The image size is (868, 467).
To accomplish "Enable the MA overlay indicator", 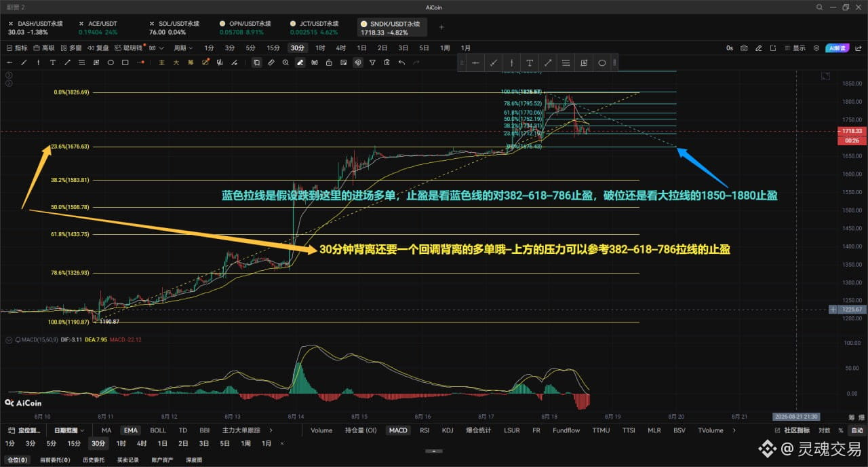I will (x=106, y=430).
